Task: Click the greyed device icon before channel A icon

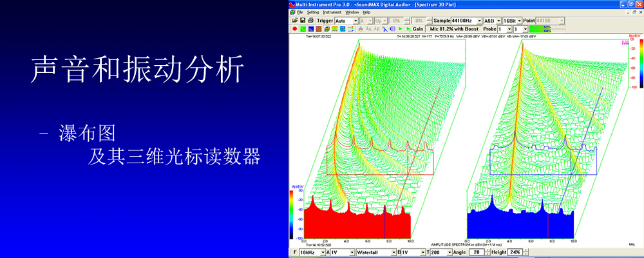Action: pos(360,29)
